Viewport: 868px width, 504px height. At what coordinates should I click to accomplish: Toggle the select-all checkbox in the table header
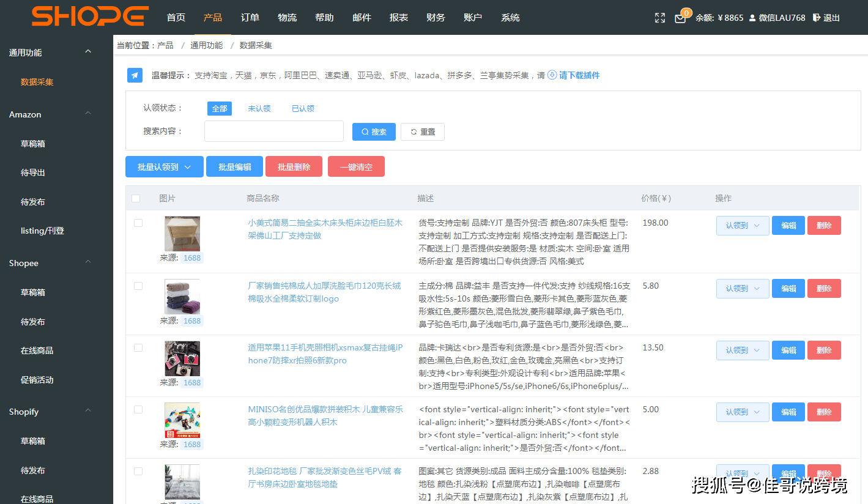[136, 198]
